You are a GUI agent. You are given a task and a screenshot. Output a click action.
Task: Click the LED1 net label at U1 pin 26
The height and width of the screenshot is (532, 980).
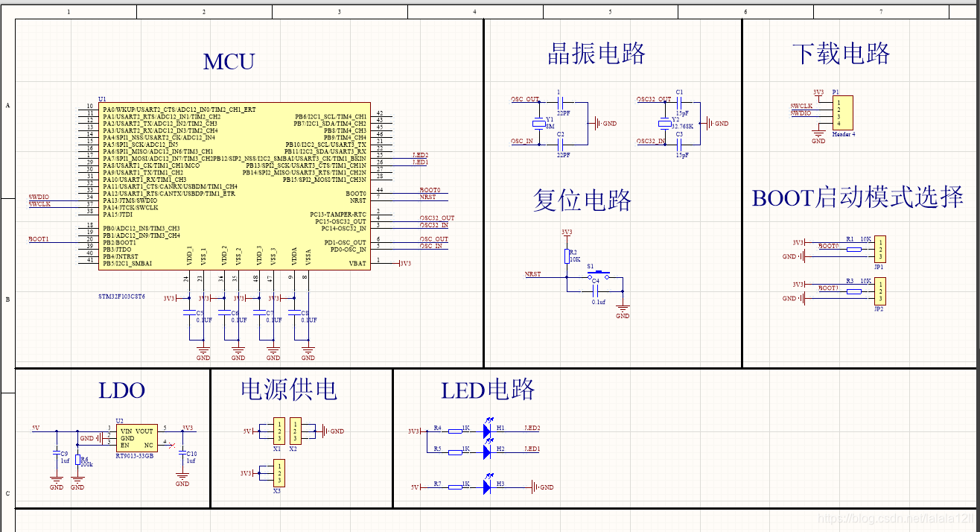(421, 162)
